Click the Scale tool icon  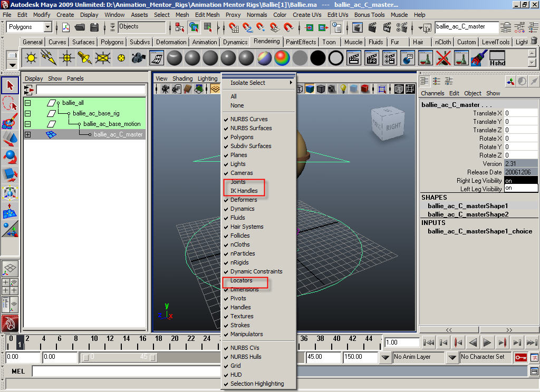pos(10,174)
